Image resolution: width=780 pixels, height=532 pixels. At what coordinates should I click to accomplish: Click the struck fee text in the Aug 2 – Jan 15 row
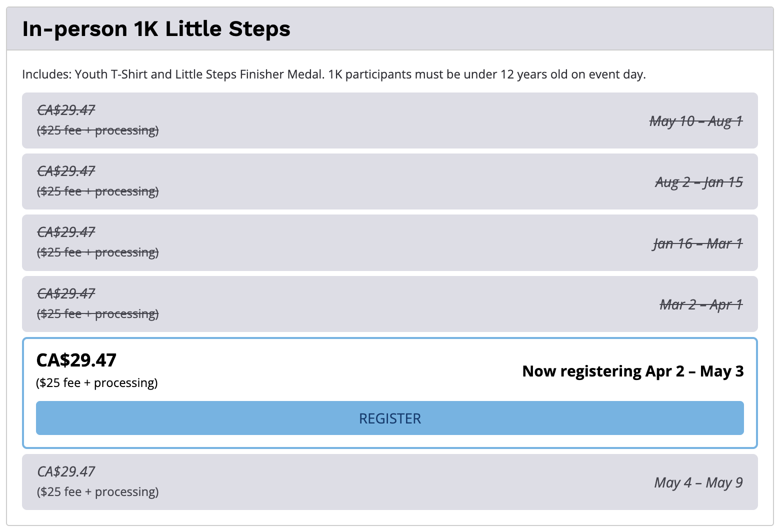tap(97, 191)
